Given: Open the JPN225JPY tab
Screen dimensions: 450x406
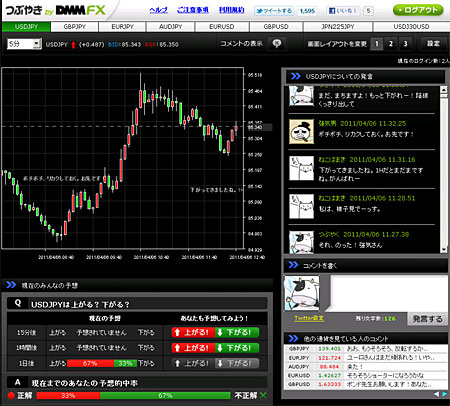Looking at the screenshot, I should tap(338, 27).
